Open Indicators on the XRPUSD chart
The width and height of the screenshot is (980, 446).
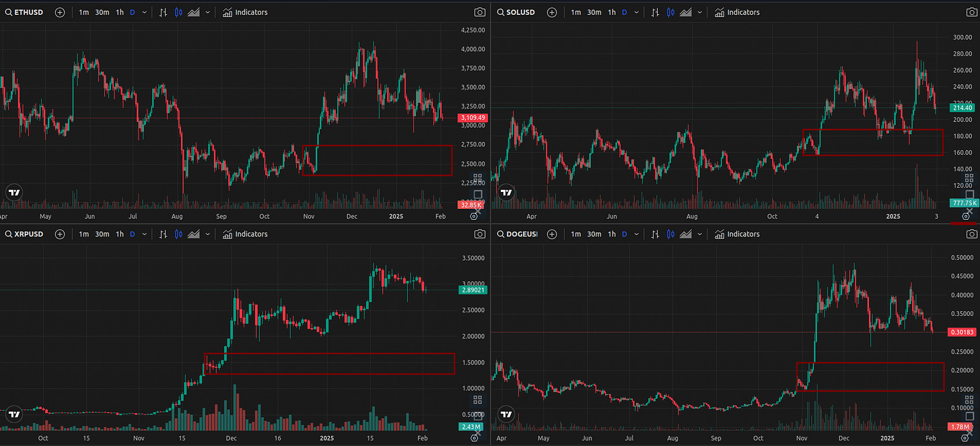245,234
